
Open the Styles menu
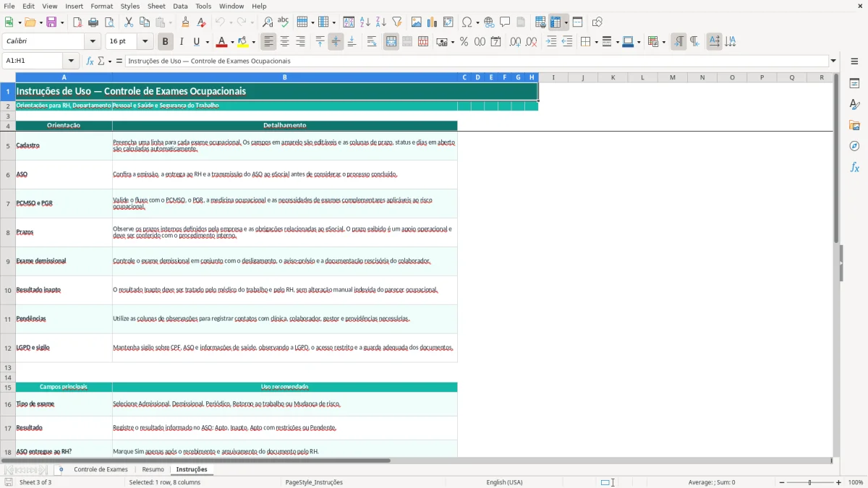coord(130,6)
